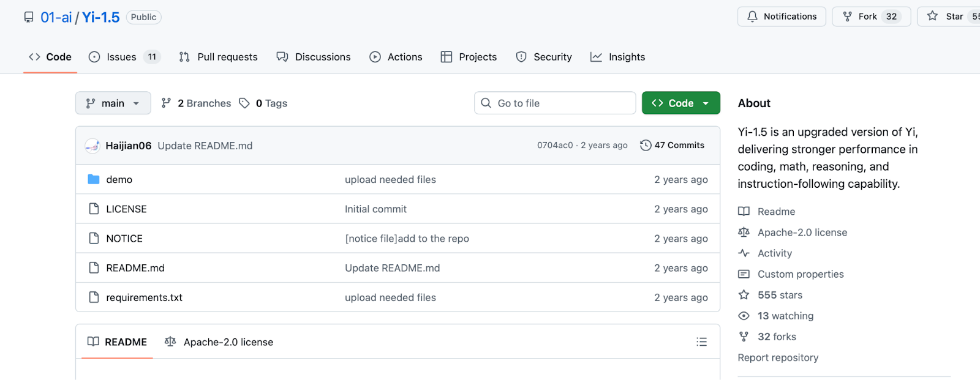Viewport: 980px width, 380px height.
Task: Select the README tab below the file list
Action: (x=117, y=341)
